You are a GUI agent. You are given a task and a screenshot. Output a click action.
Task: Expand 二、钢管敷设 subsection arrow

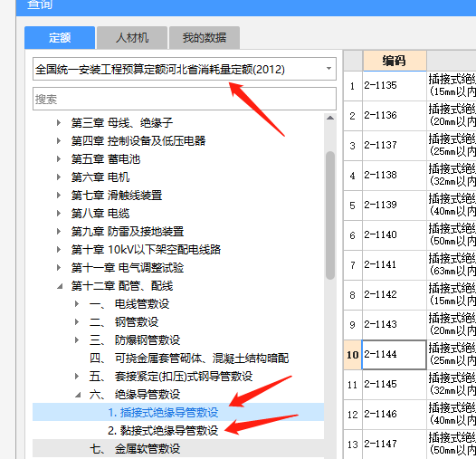coord(77,322)
